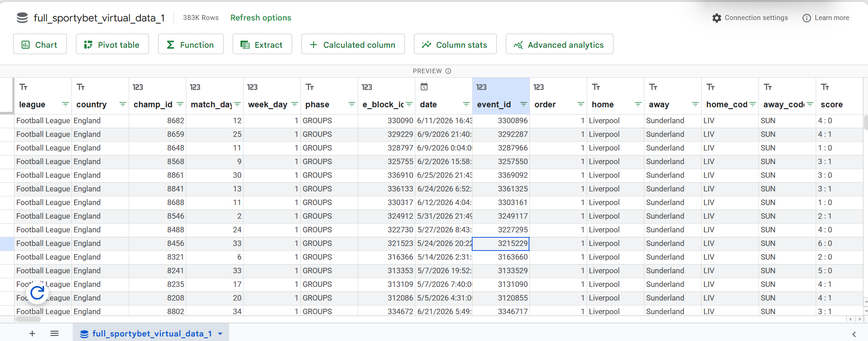
Task: Click the horizontal scrollbar thumb below the table
Action: coord(28,319)
